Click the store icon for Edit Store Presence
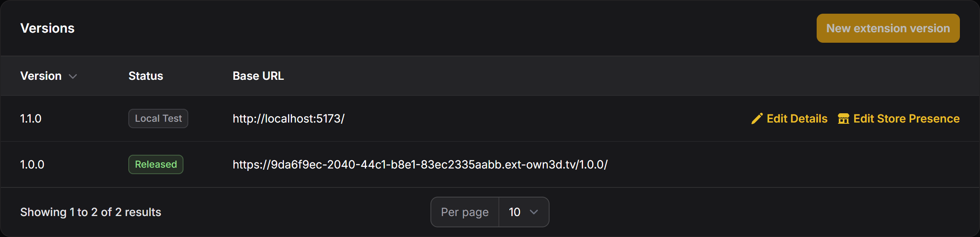The height and width of the screenshot is (237, 980). [843, 118]
